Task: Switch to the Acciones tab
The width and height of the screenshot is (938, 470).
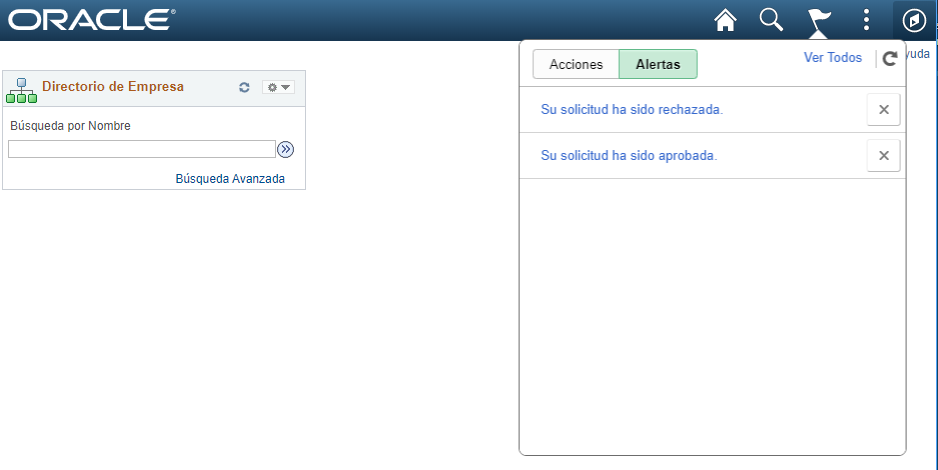Action: pos(576,64)
